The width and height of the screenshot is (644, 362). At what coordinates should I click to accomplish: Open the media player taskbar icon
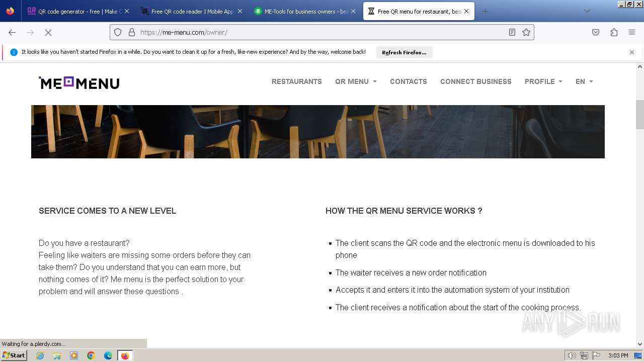(x=74, y=355)
